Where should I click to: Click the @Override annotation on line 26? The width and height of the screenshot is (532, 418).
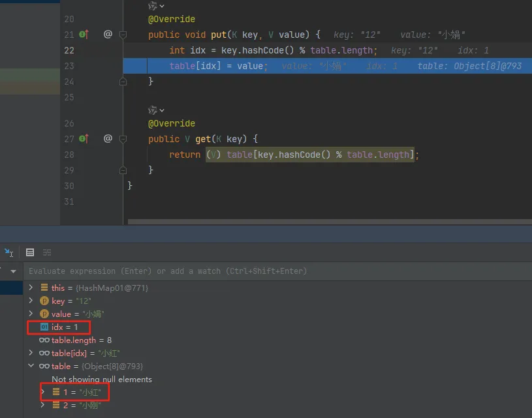[172, 123]
